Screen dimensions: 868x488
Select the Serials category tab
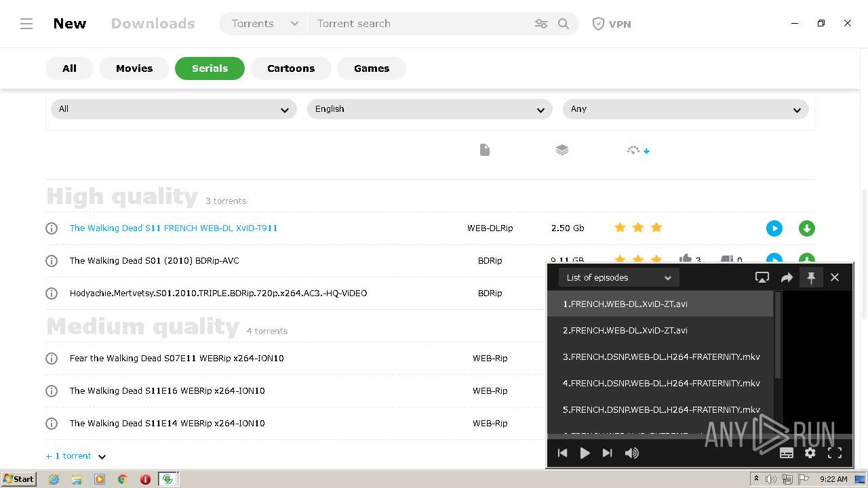[210, 68]
